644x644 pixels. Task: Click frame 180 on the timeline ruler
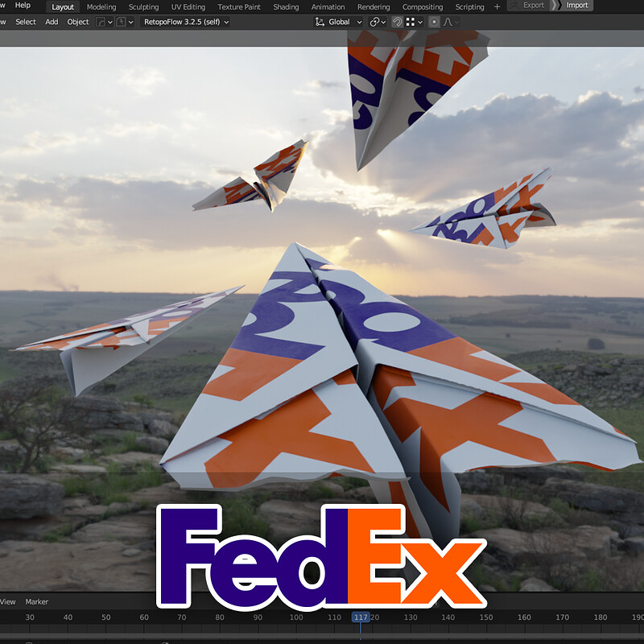point(600,617)
